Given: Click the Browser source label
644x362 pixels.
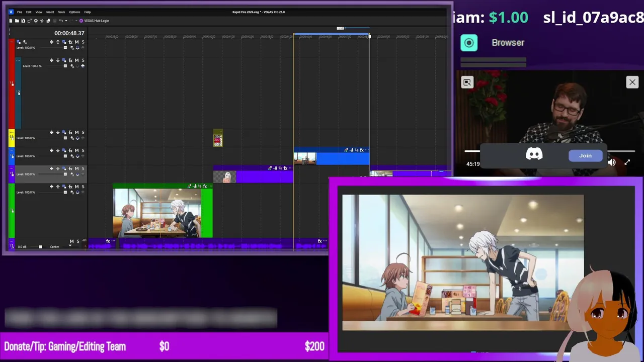Looking at the screenshot, I should [x=508, y=43].
